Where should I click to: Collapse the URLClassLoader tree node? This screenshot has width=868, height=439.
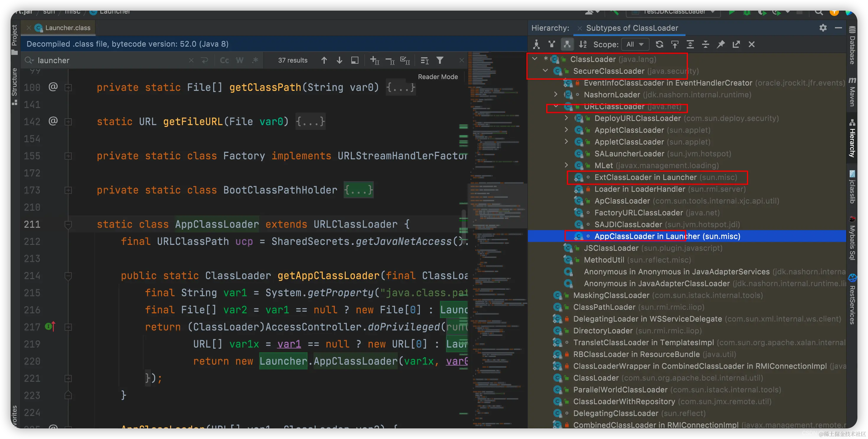[x=556, y=107]
